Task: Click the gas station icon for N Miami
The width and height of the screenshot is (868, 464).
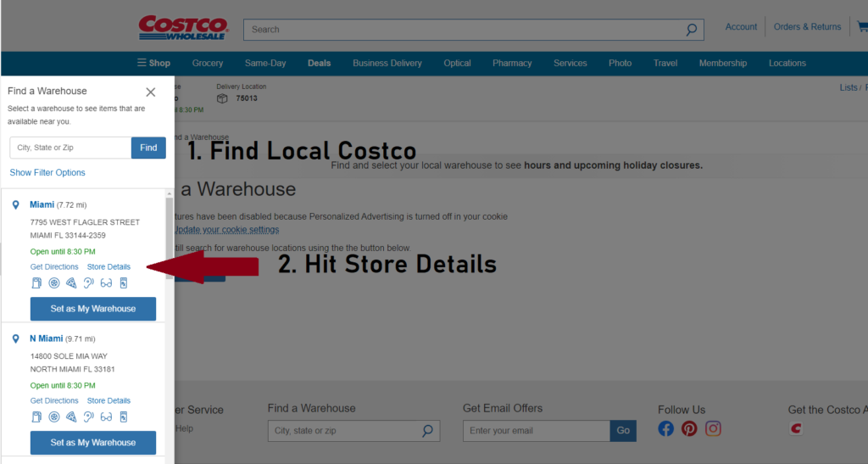Action: point(36,417)
